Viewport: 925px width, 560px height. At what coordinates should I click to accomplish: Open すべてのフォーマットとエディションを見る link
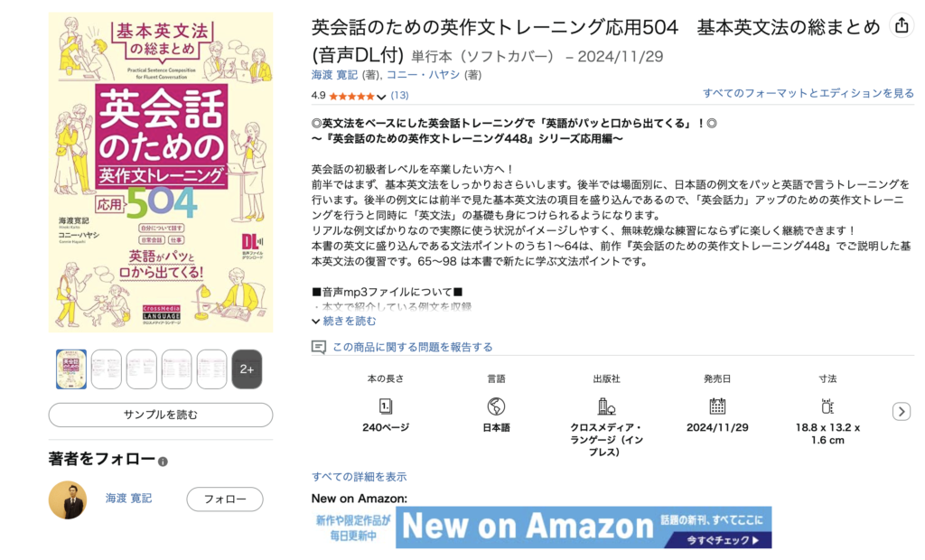[808, 93]
